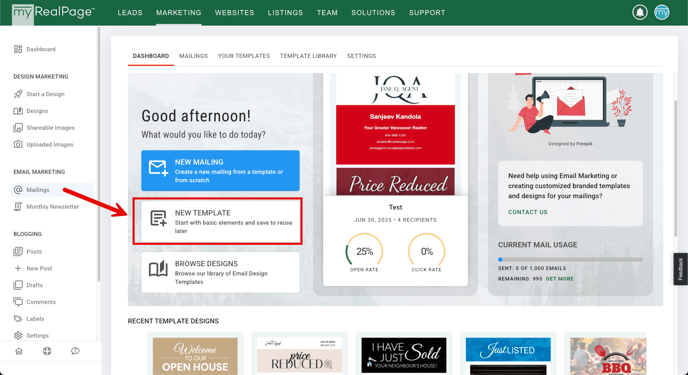Click the Monthly Newsletter icon
Image resolution: width=688 pixels, height=375 pixels.
coord(18,207)
